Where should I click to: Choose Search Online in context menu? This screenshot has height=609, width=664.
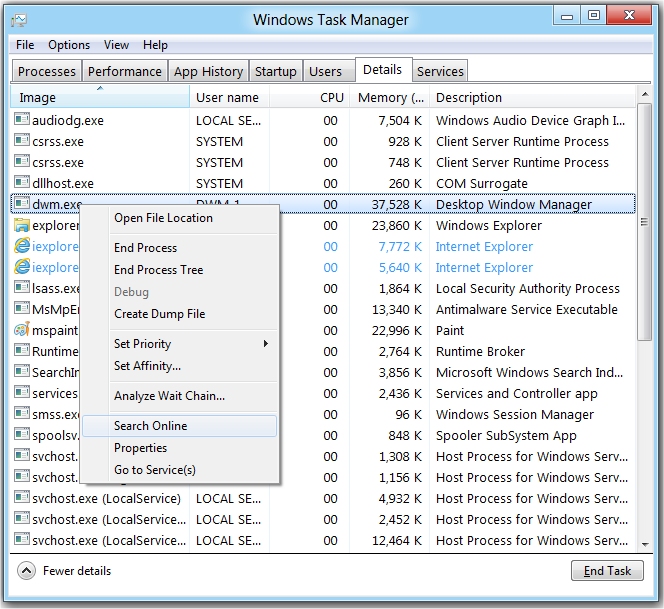180,426
